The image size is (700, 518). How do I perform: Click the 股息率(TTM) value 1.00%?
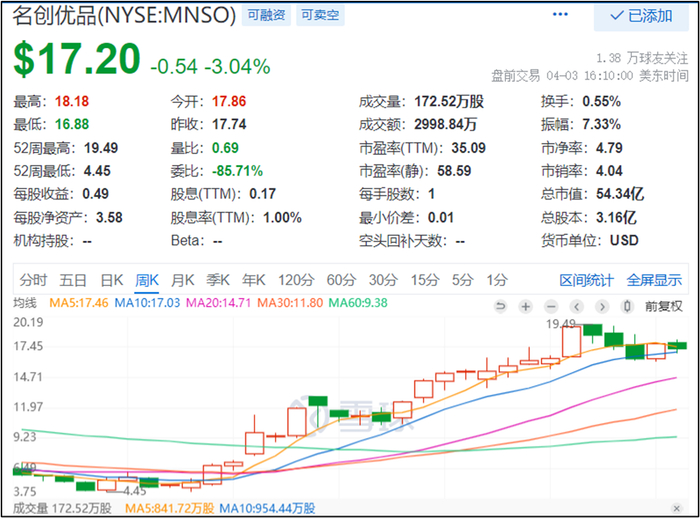pos(282,218)
